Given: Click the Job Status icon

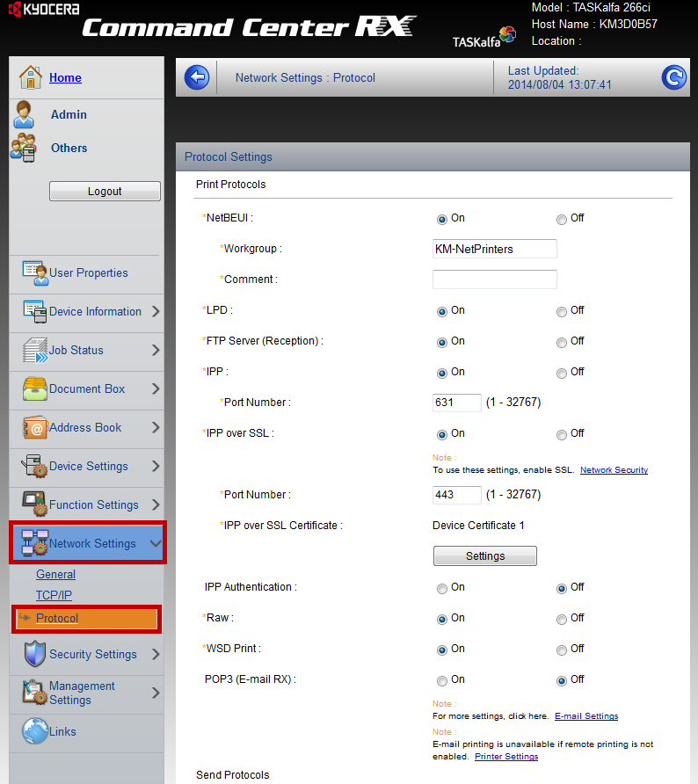Looking at the screenshot, I should tap(35, 350).
